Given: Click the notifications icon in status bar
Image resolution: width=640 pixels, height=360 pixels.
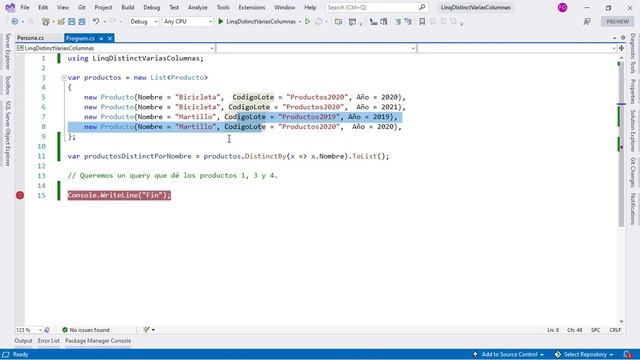Looking at the screenshot, I should pos(628,355).
